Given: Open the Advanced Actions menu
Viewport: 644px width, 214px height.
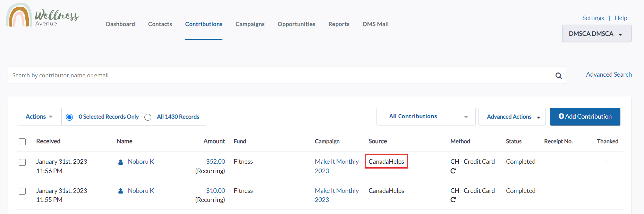Looking at the screenshot, I should pyautogui.click(x=512, y=117).
